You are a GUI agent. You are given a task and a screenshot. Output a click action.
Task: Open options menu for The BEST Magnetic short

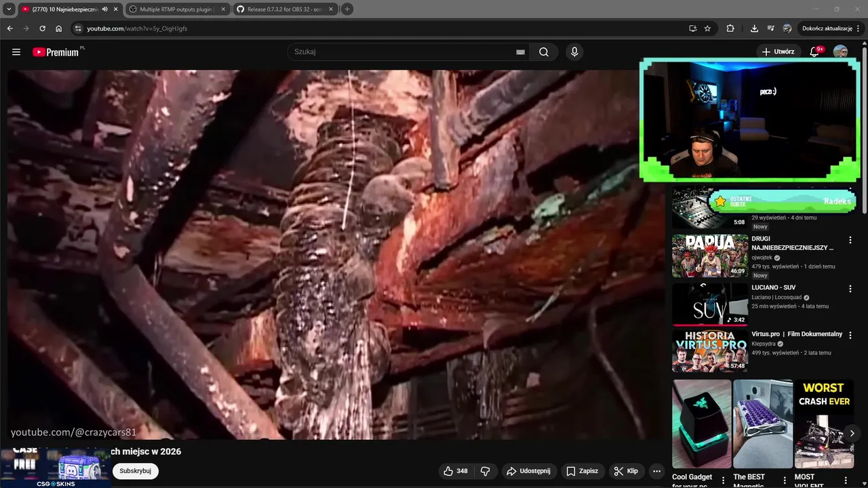784,481
